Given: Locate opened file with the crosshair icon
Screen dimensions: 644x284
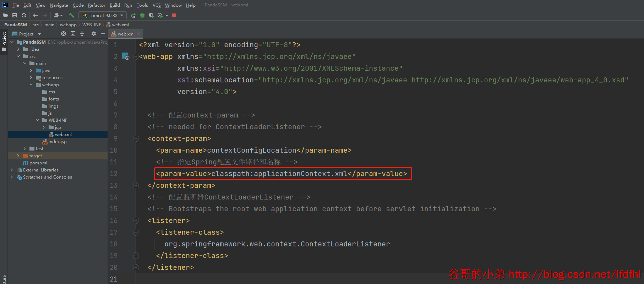Looking at the screenshot, I should coord(64,34).
